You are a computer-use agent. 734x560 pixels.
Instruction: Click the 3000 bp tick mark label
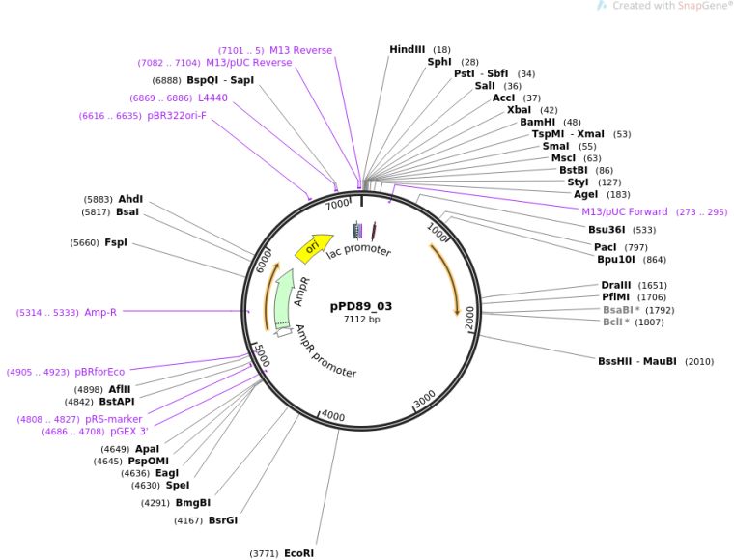[x=424, y=401]
